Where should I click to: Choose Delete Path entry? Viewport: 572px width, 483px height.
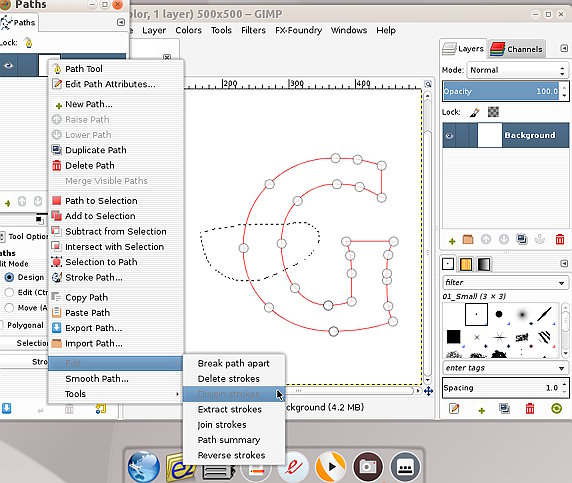click(116, 165)
